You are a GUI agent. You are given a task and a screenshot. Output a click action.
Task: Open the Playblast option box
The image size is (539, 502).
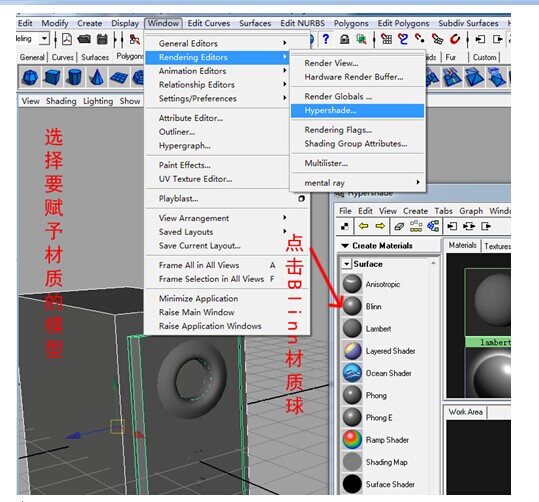(301, 198)
